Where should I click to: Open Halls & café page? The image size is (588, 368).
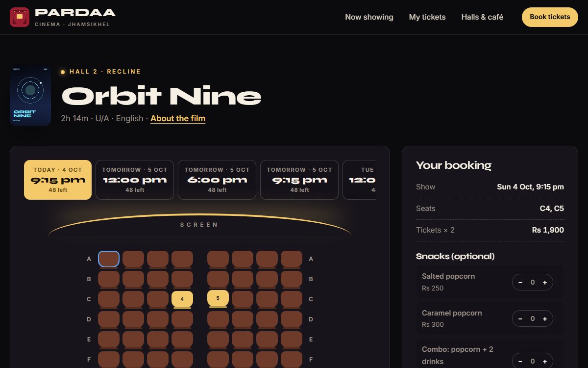tap(482, 17)
